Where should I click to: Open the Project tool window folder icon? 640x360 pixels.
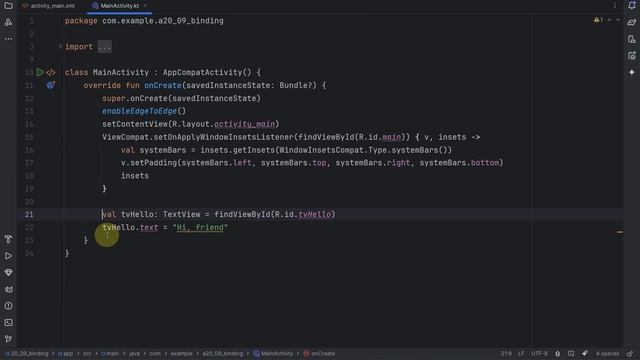point(8,6)
